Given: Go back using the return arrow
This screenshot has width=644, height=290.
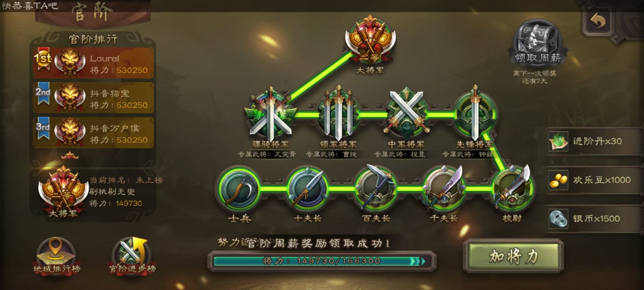Looking at the screenshot, I should click(598, 21).
